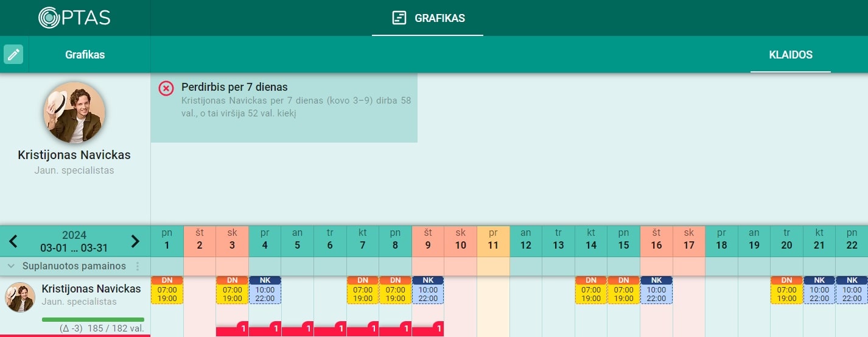
Task: Select day column header kt 14
Action: click(x=591, y=241)
